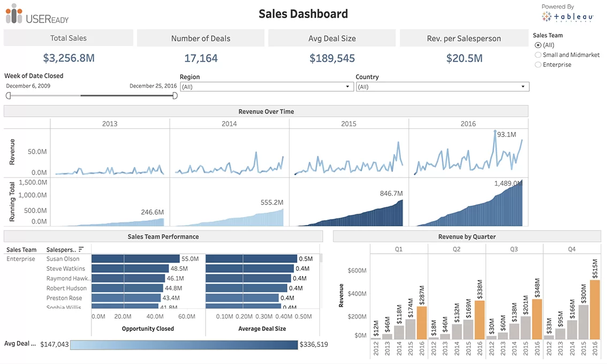The image size is (607, 364).
Task: Click the Q2 quarter header
Action: [457, 249]
